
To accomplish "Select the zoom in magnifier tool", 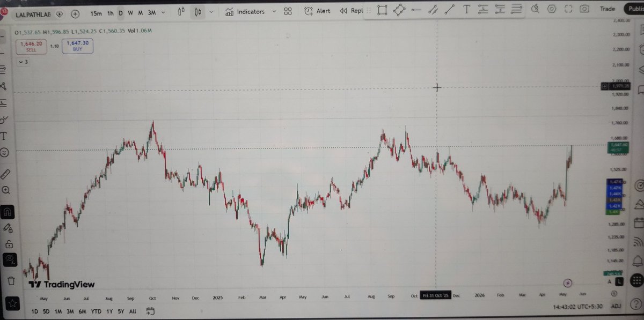I will click(x=6, y=190).
